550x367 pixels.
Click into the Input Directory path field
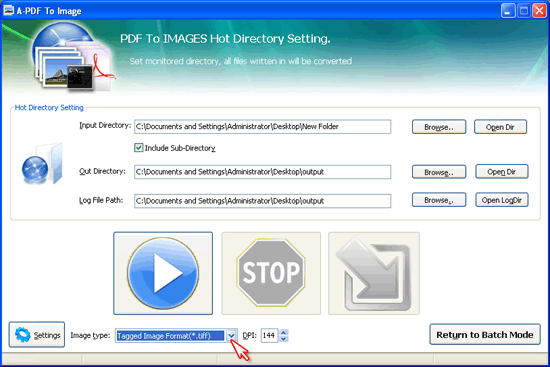262,127
